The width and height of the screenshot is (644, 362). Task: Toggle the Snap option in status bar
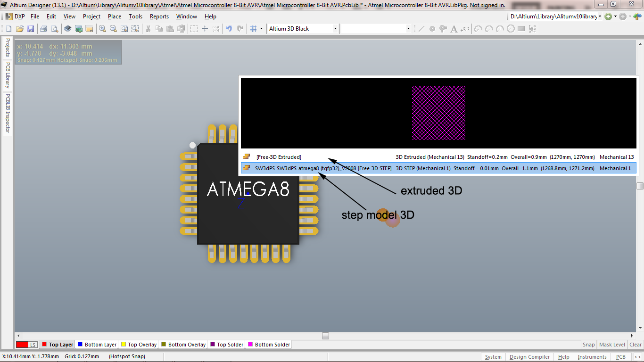588,345
